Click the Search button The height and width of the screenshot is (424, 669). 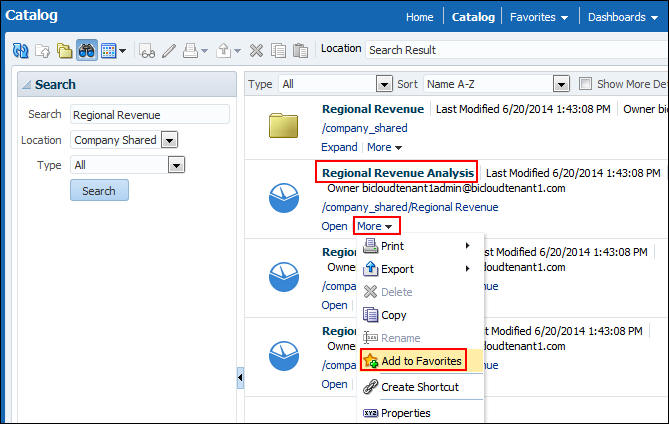[99, 191]
